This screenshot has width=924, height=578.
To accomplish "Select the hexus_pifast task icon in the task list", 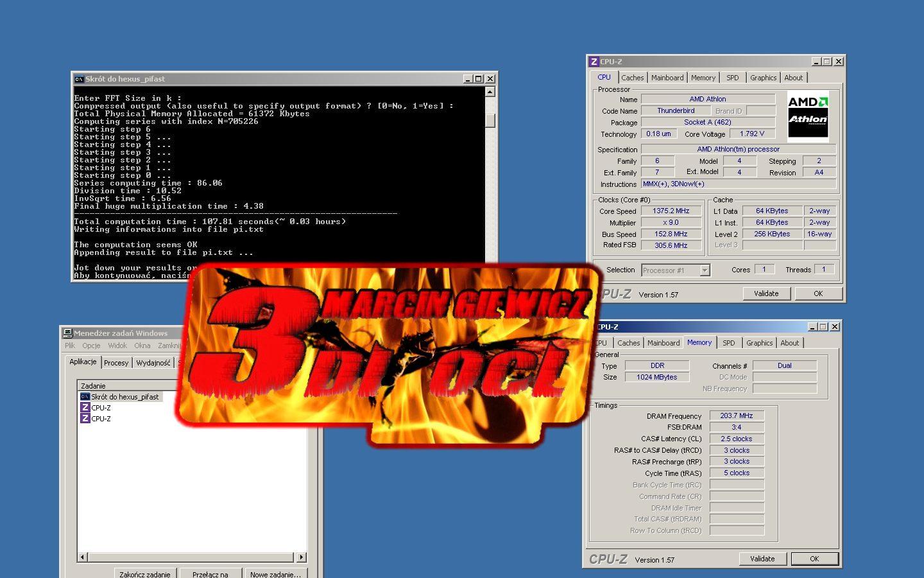I will (85, 397).
